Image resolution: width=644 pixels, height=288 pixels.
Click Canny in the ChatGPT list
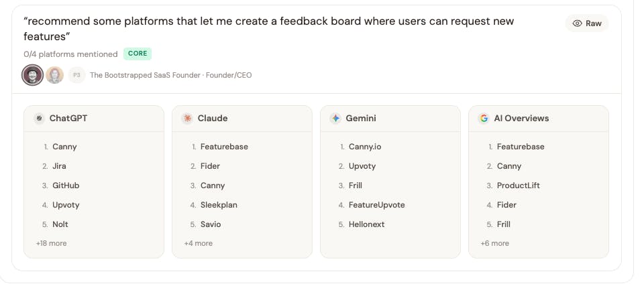(64, 147)
